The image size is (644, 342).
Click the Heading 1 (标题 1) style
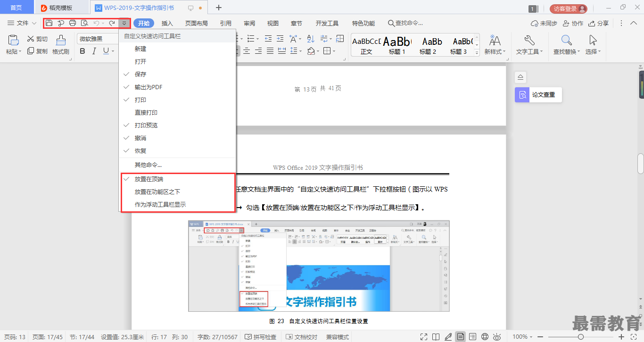point(397,45)
